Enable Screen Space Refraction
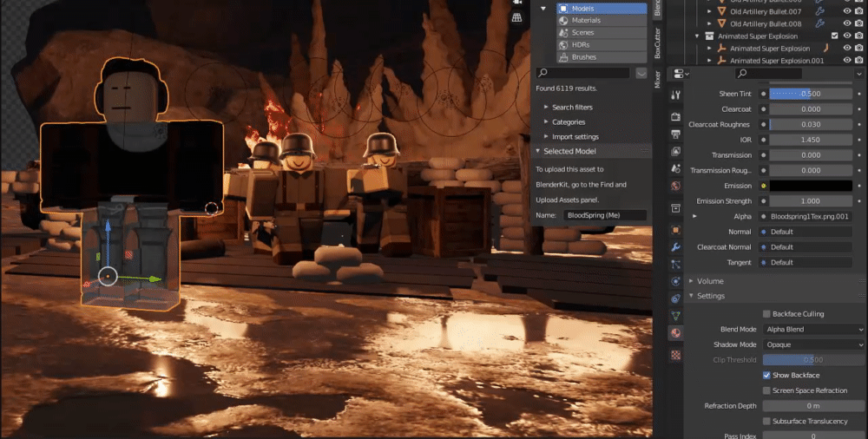Screen dimensions: 868x439 [x=766, y=390]
